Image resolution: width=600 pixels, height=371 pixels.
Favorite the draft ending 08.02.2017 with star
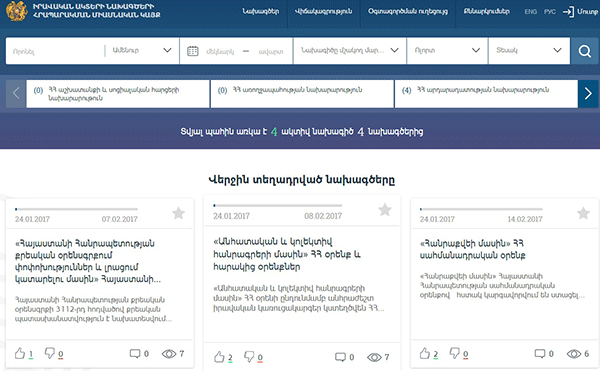[x=385, y=210]
